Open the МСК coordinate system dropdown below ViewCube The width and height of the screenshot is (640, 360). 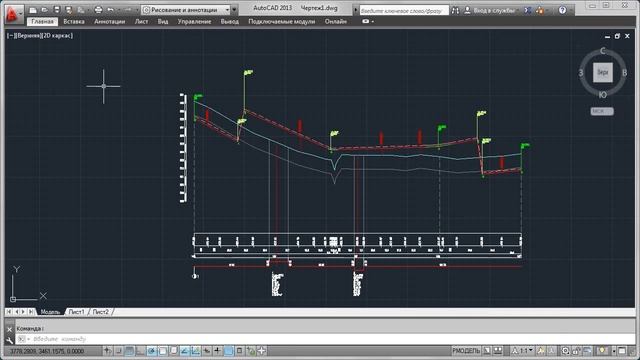(602, 111)
